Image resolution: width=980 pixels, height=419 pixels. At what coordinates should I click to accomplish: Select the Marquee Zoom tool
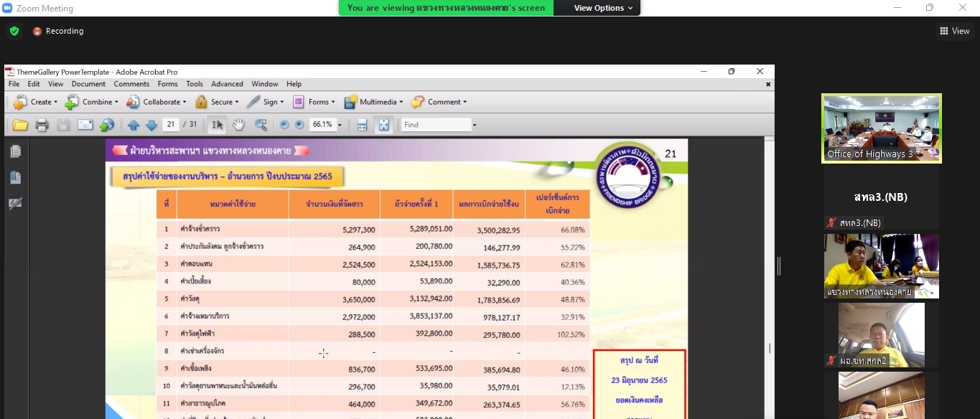[261, 125]
